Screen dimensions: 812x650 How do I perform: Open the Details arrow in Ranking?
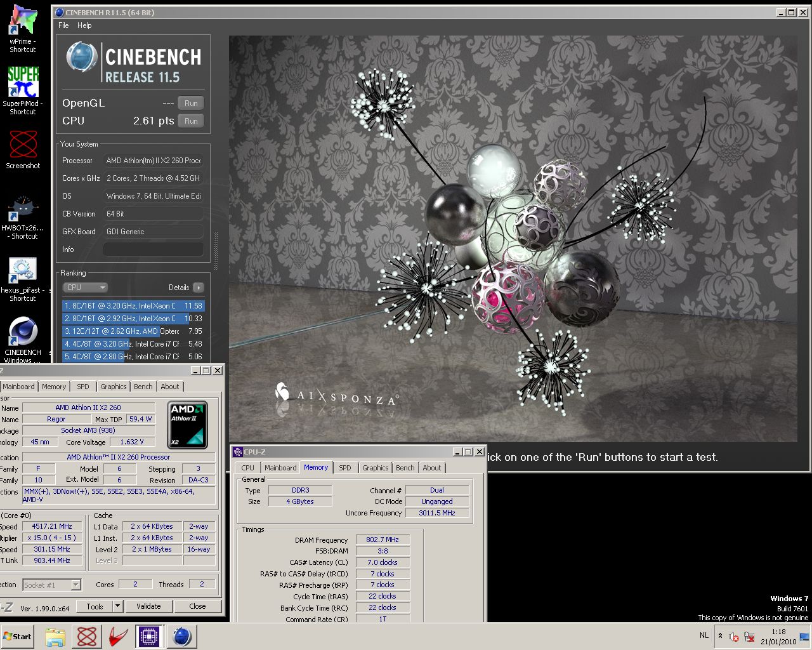coord(199,288)
